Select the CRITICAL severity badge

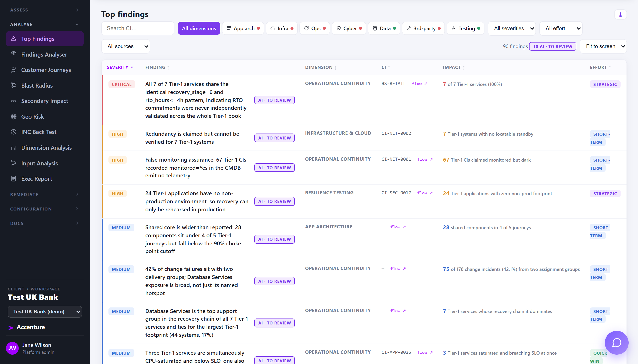tap(121, 84)
